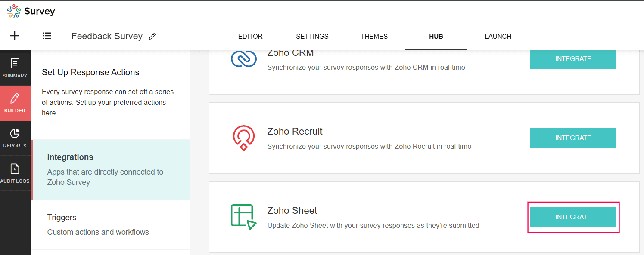644x255 pixels.
Task: Switch to the Editor tab
Action: [x=250, y=37]
